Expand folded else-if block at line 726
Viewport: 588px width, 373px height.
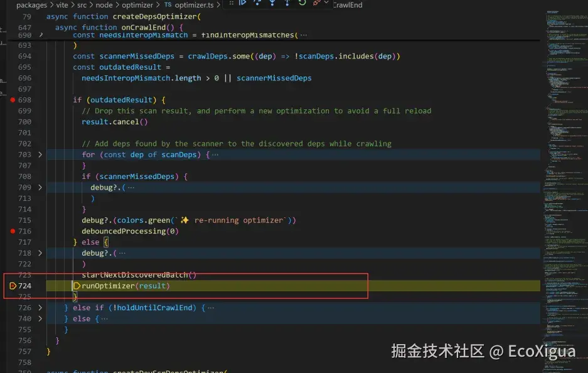tap(40, 308)
